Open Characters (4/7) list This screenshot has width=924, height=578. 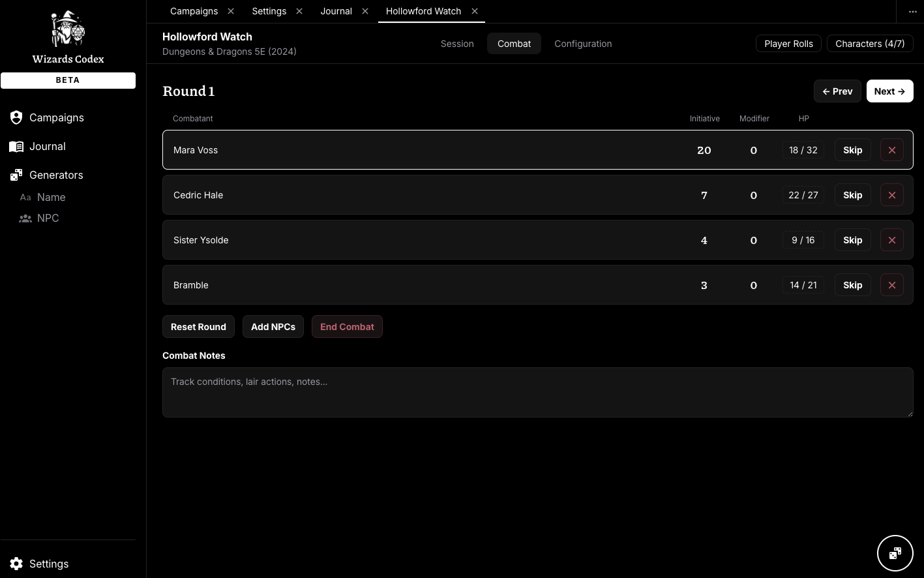coord(870,44)
